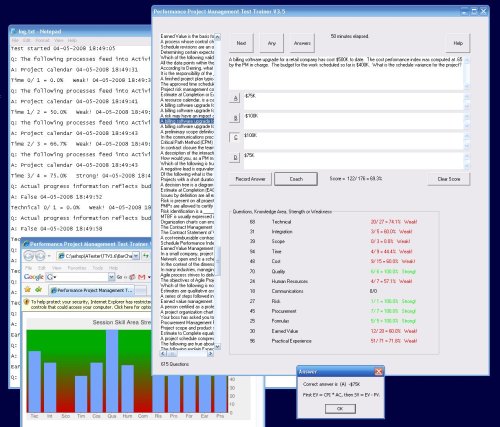Click the question list scroll up arrow
The height and width of the screenshot is (427, 500).
click(x=217, y=37)
